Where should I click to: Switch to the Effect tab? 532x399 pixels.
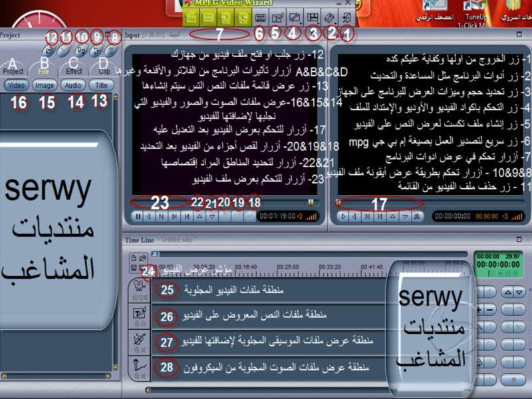tap(74, 70)
